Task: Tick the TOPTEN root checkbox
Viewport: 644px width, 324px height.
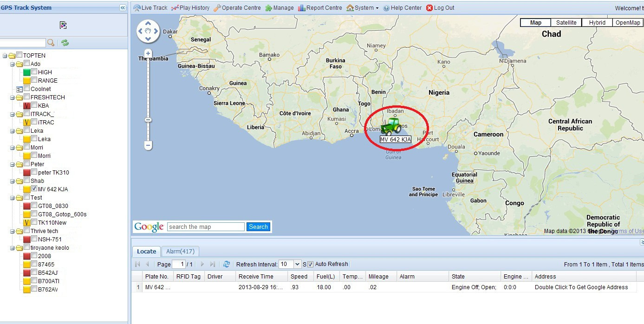Action: [20, 55]
